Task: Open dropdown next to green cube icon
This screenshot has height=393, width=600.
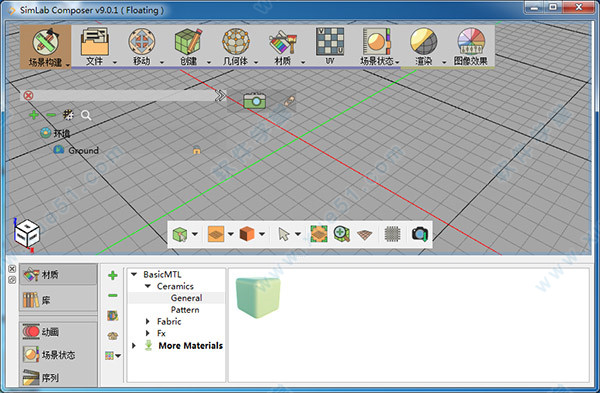Action: pos(195,234)
